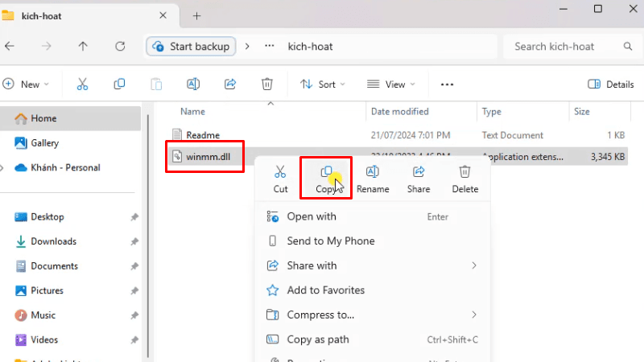Toggle the Details pane button
644x362 pixels.
click(x=611, y=84)
